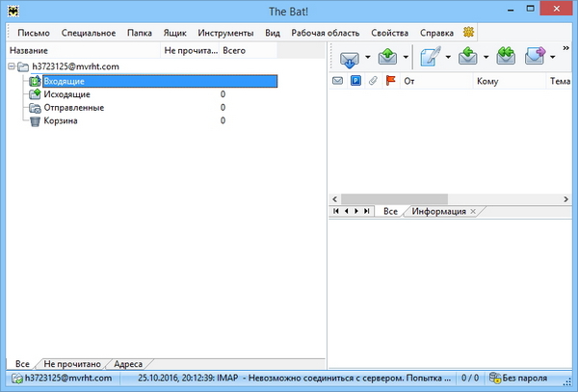Viewport: 578px width, 392px height.
Task: Switch to the Не прочитано tab
Action: 70,364
